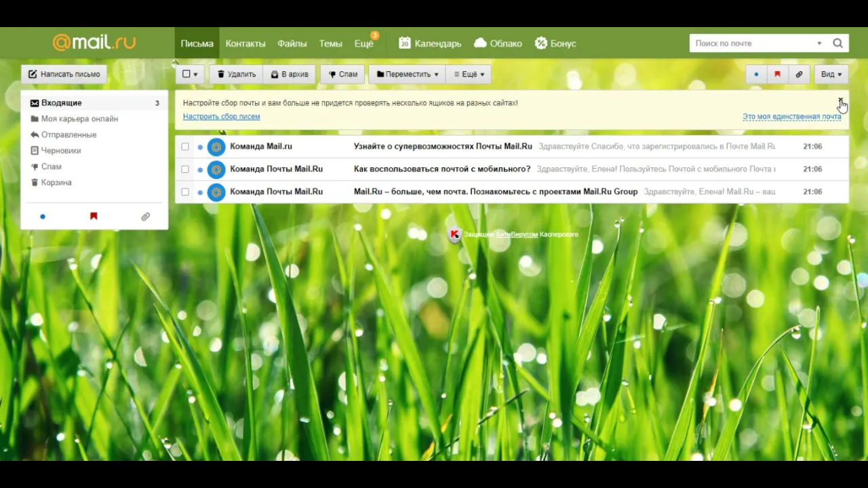Screen dimensions: 868x488
Task: Open the select-all checkbox dropdown
Action: pyautogui.click(x=190, y=75)
